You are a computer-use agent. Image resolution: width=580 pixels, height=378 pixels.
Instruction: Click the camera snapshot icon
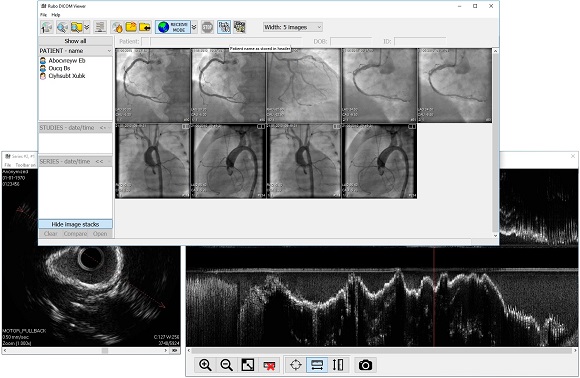click(365, 365)
